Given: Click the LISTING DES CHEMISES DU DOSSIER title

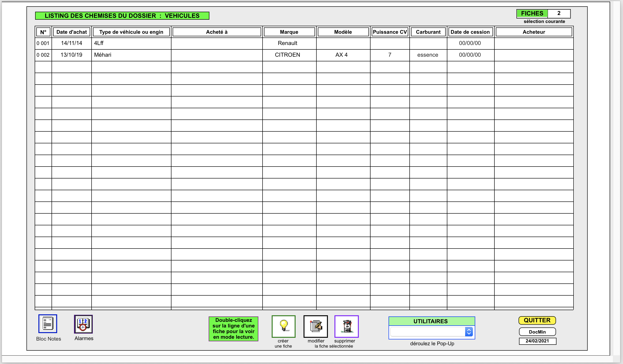Looking at the screenshot, I should (x=122, y=16).
